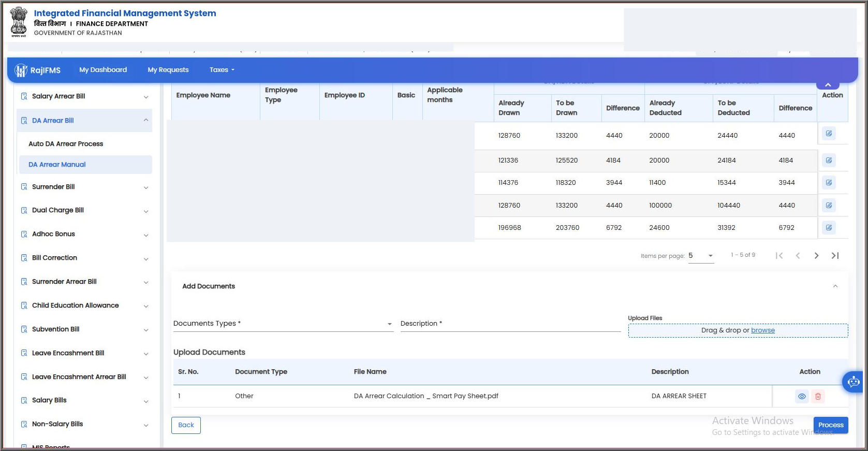868x451 pixels.
Task: Click the Description input field
Action: tap(510, 324)
